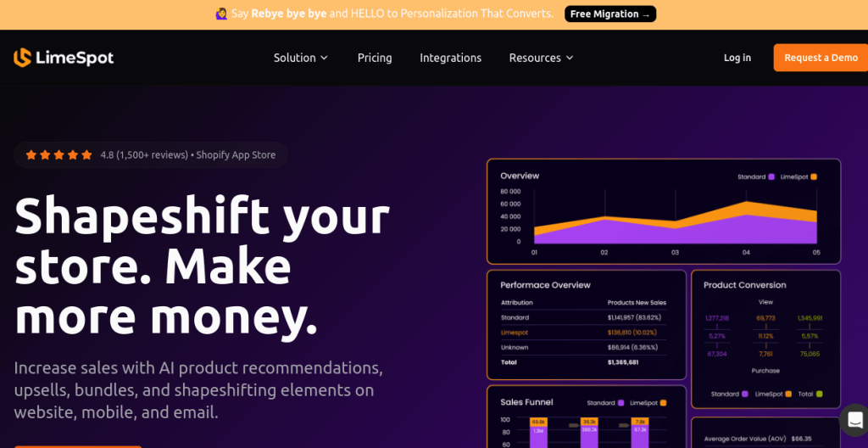The height and width of the screenshot is (448, 868).
Task: Click the five-star rating stars
Action: click(58, 154)
